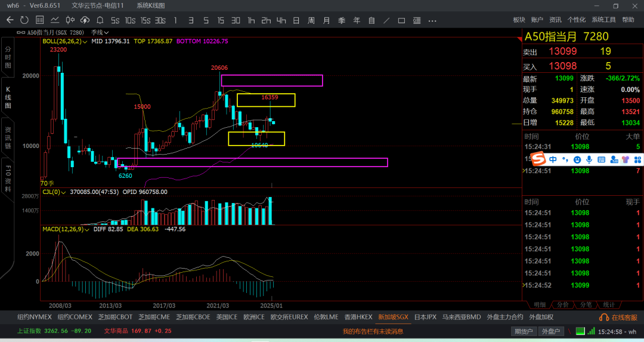The height and width of the screenshot is (342, 644).
Task: Click the green grid status icon
Action: (580, 331)
